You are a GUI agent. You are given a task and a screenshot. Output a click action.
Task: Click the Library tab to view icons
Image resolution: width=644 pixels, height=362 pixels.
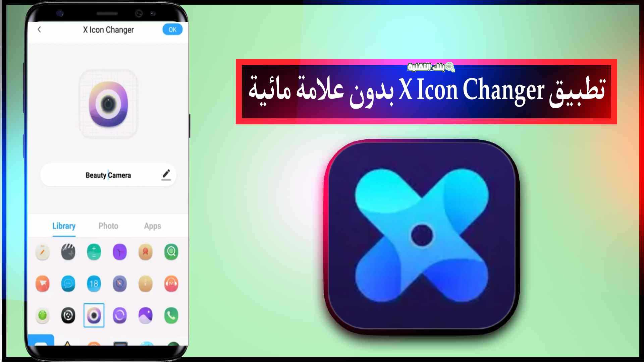pos(64,226)
